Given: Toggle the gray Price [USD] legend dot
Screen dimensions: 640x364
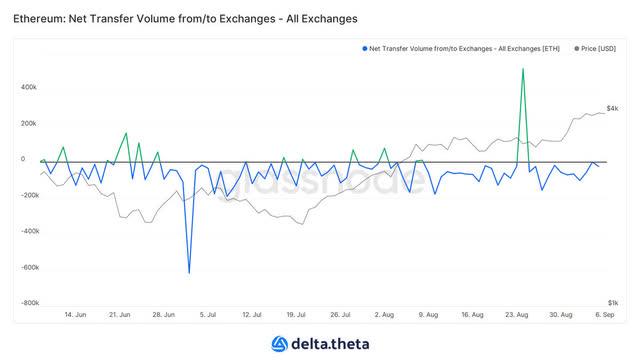Looking at the screenshot, I should pos(577,49).
